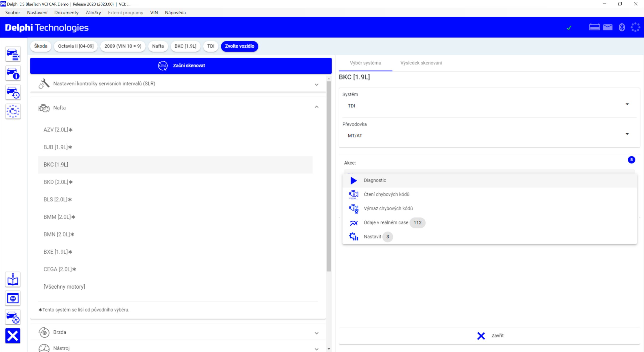This screenshot has height=352, width=644.
Task: Click the Nástroj gauge icon
Action: [44, 348]
